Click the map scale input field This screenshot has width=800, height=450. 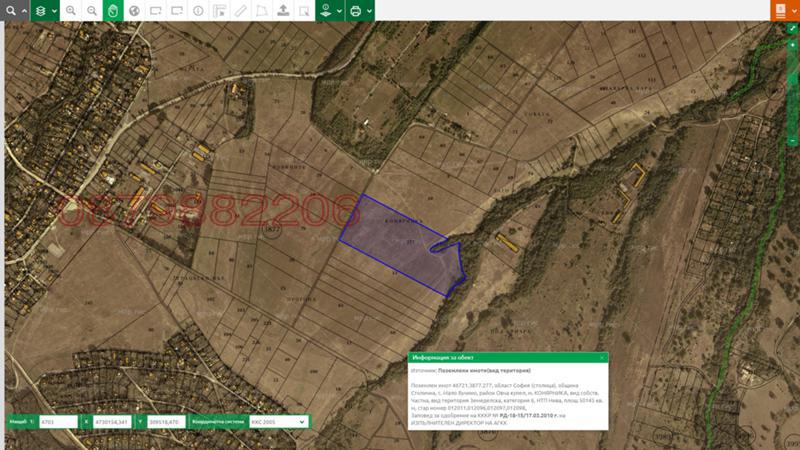coord(57,422)
